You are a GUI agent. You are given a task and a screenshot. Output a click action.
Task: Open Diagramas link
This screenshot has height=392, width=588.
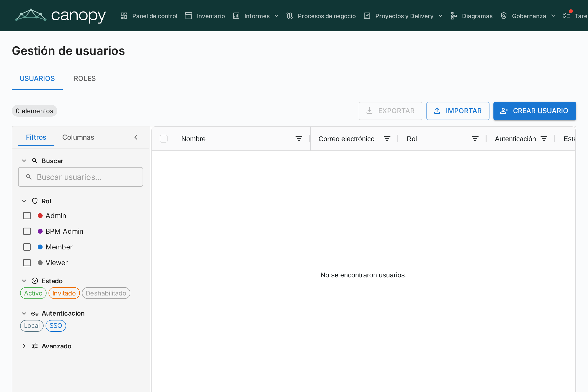pos(471,16)
